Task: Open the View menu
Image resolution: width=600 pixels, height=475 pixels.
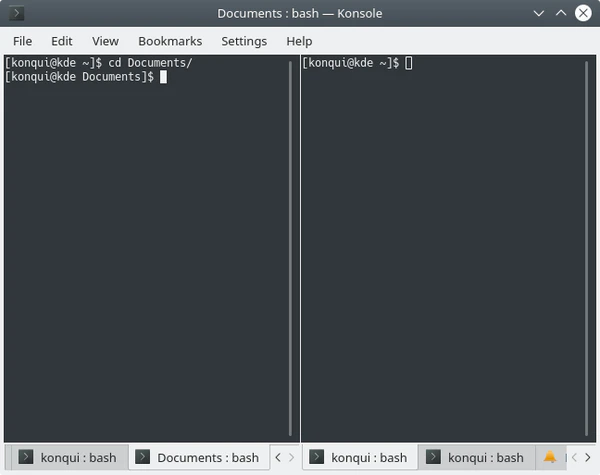Action: [105, 41]
